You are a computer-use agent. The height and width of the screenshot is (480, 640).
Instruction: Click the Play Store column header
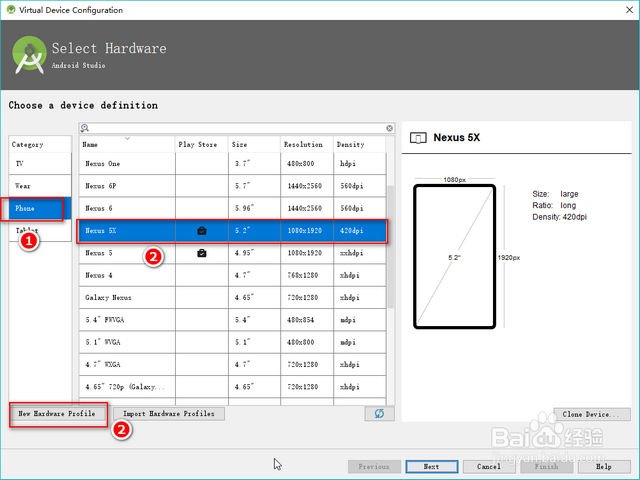[x=202, y=144]
